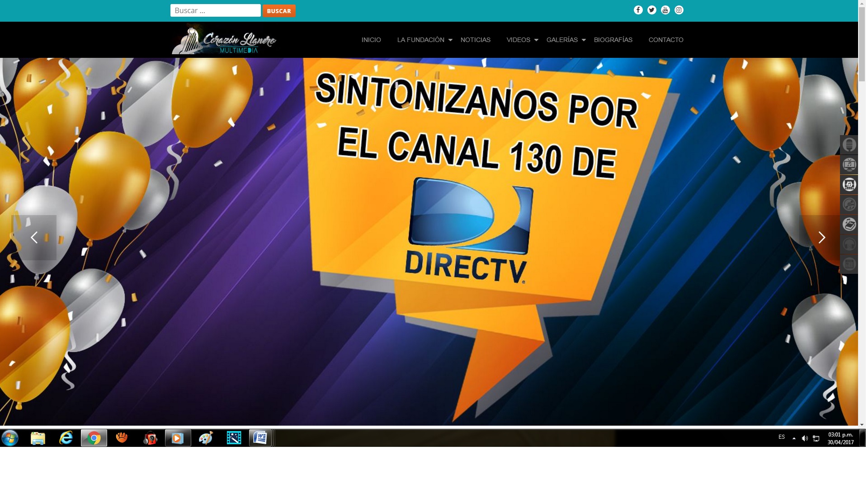Click the CD disc icon in sidebar
This screenshot has width=868, height=488.
849,204
